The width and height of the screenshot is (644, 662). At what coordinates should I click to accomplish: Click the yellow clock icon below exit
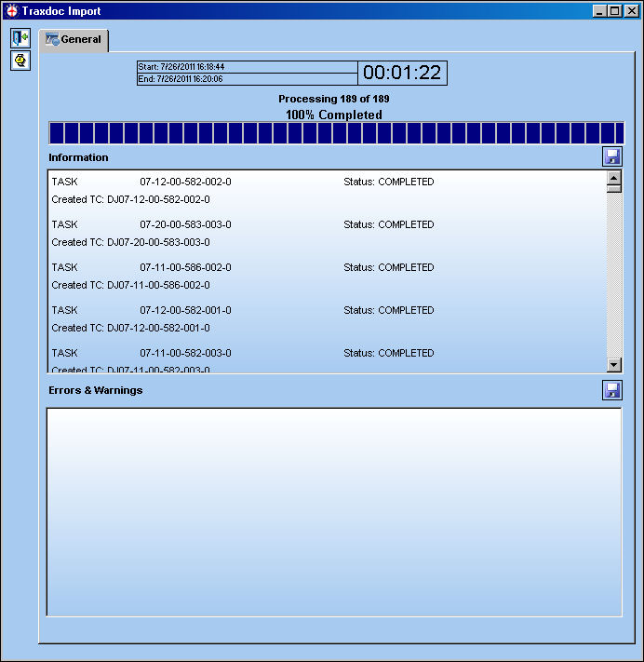pyautogui.click(x=20, y=61)
